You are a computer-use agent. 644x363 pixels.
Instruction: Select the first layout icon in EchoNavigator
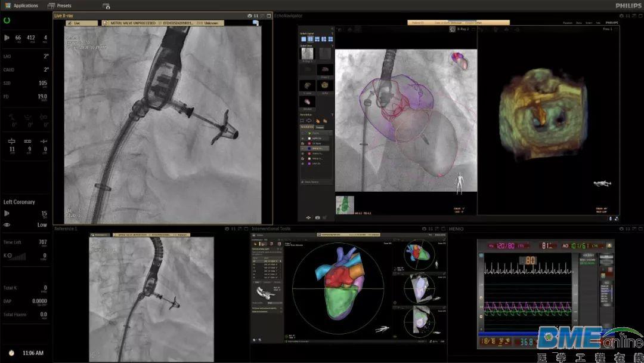point(304,39)
